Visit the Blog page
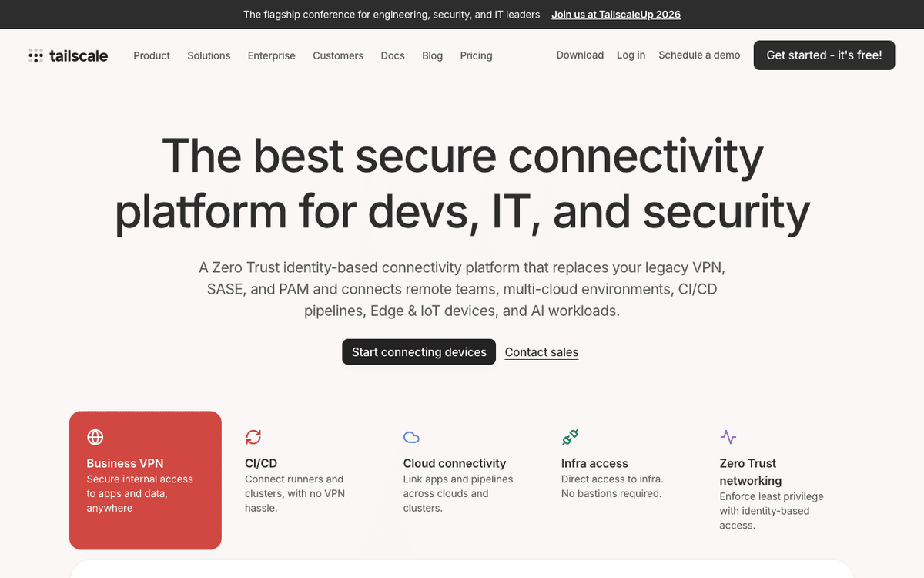 point(433,55)
